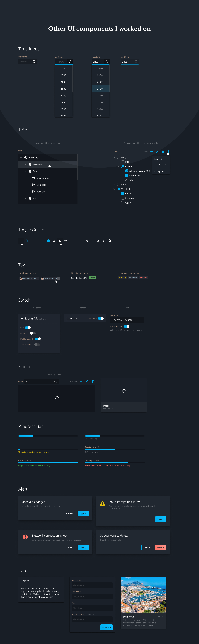
Task: Turn on the Bluetooth switch
Action: click(33, 333)
